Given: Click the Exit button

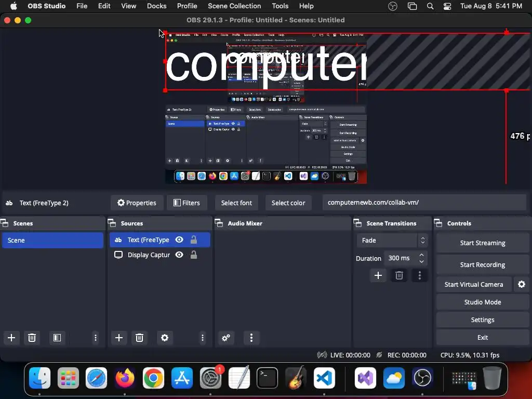Looking at the screenshot, I should (483, 337).
